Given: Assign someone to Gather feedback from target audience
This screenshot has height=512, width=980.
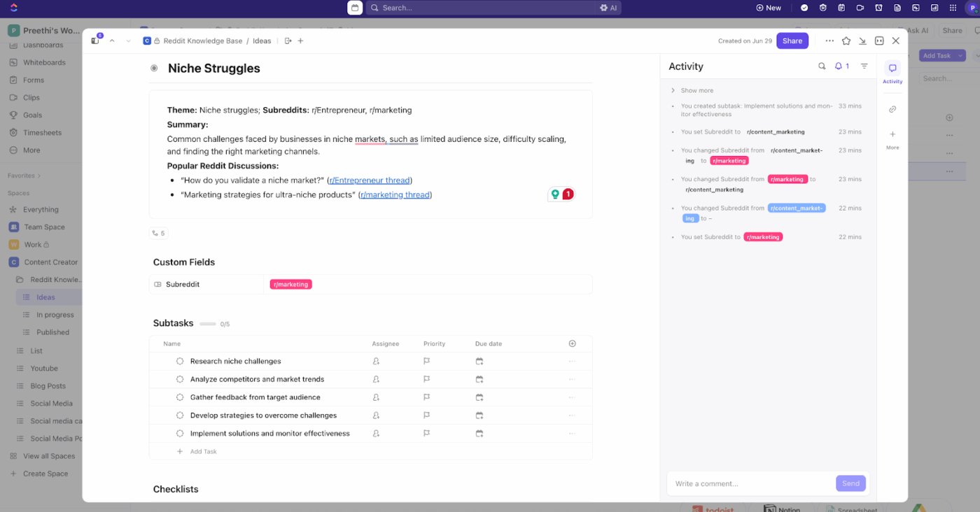Looking at the screenshot, I should [x=376, y=397].
